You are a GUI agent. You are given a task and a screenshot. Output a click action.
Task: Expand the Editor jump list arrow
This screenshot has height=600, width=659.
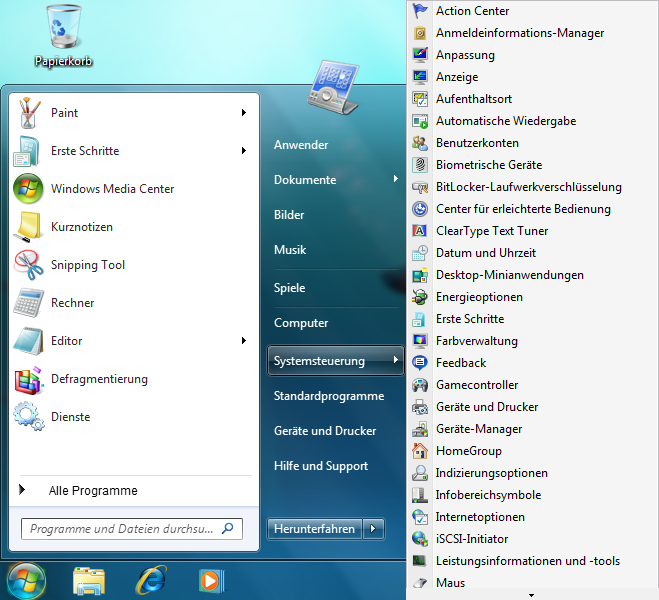[x=244, y=340]
